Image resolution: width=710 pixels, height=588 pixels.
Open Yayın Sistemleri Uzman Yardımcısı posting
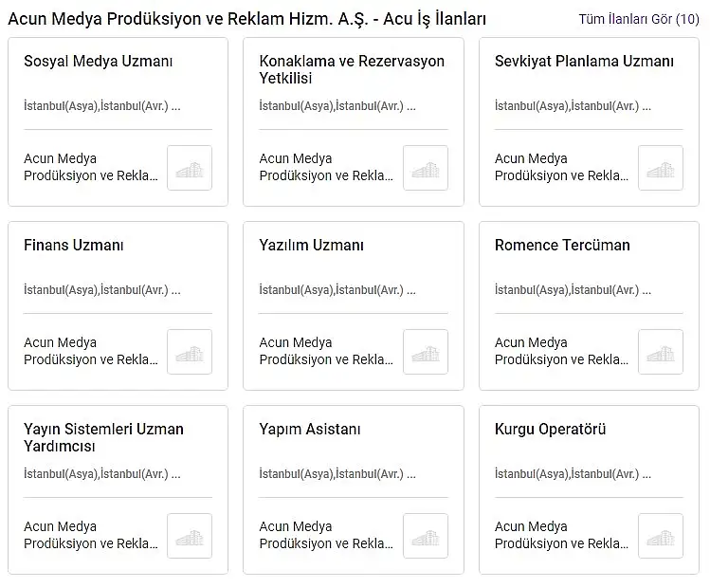point(103,437)
